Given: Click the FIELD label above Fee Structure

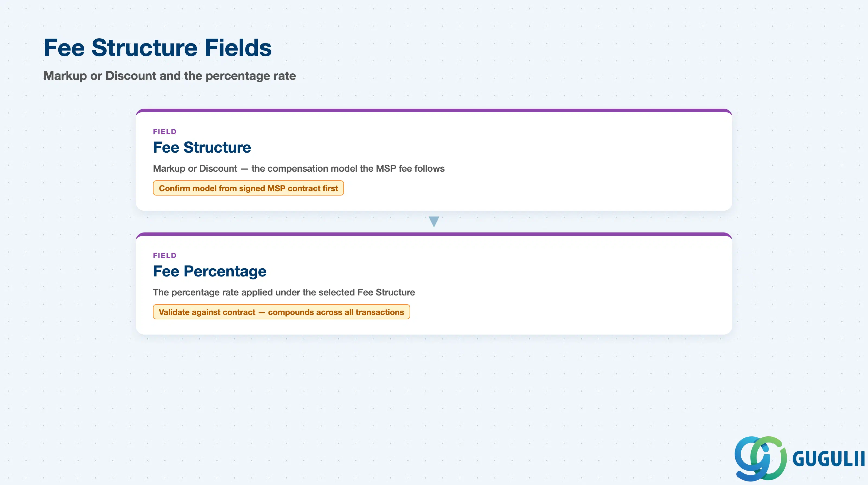Looking at the screenshot, I should [x=165, y=131].
